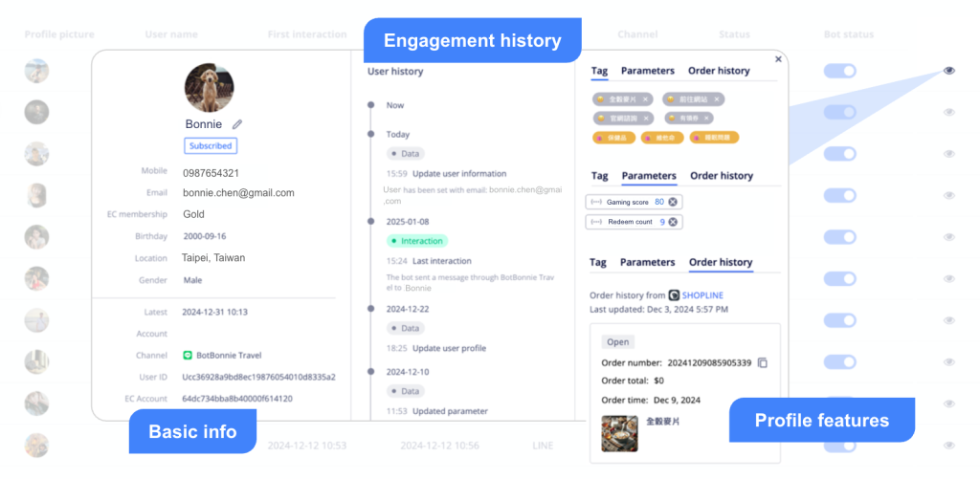Select the underlined Tag tab above the tag chips
Viewport: 980px width, 479px height.
[x=599, y=71]
